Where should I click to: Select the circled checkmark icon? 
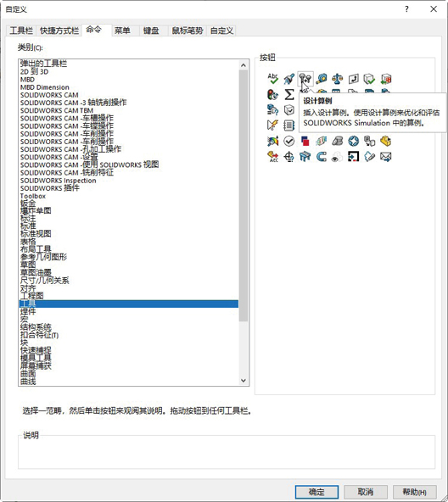point(289,141)
